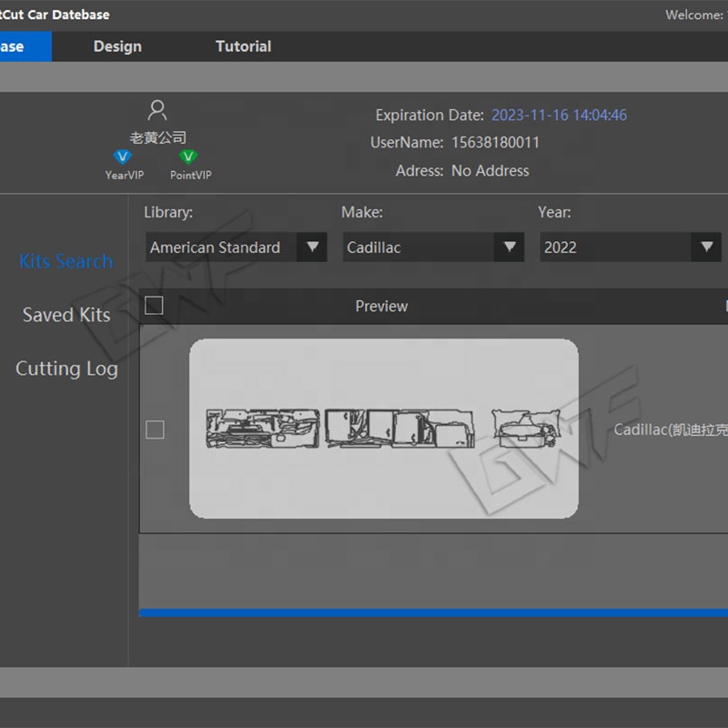Open the Library dropdown showing American Standard
Viewport: 728px width, 728px height.
tap(236, 248)
